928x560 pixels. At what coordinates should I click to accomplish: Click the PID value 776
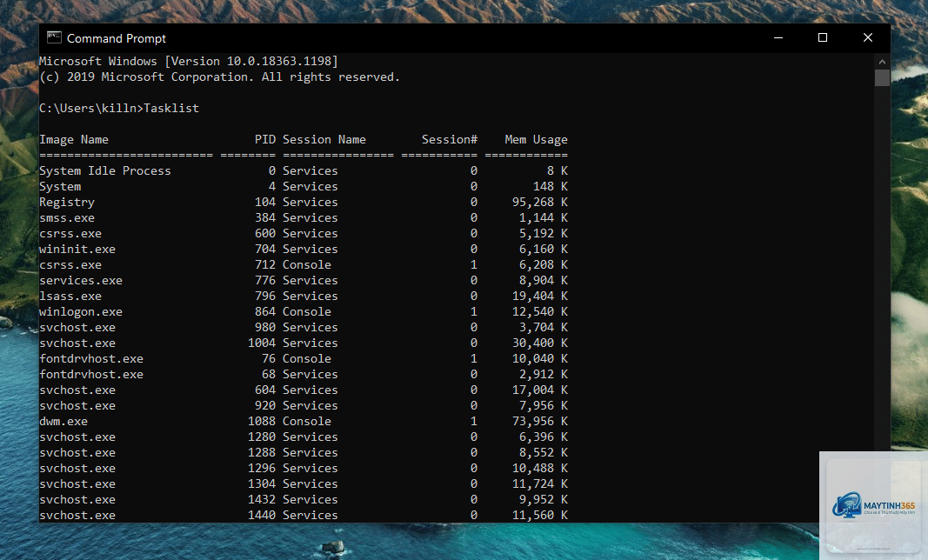[265, 281]
